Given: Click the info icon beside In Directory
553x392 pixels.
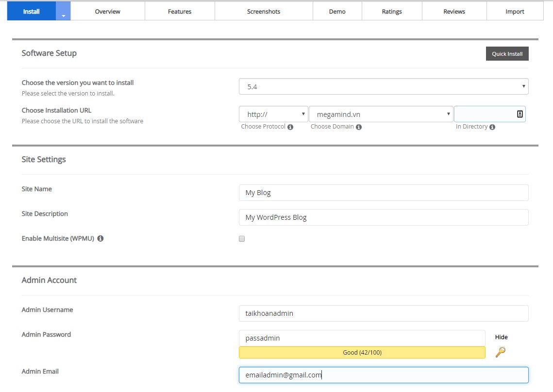Looking at the screenshot, I should tap(492, 127).
